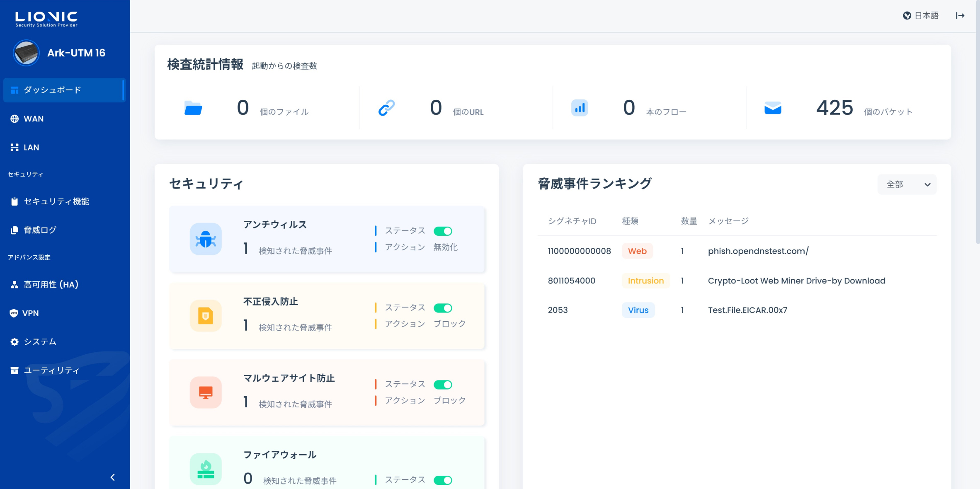This screenshot has height=489, width=980.
Task: Open the WAN menu item
Action: coord(34,119)
